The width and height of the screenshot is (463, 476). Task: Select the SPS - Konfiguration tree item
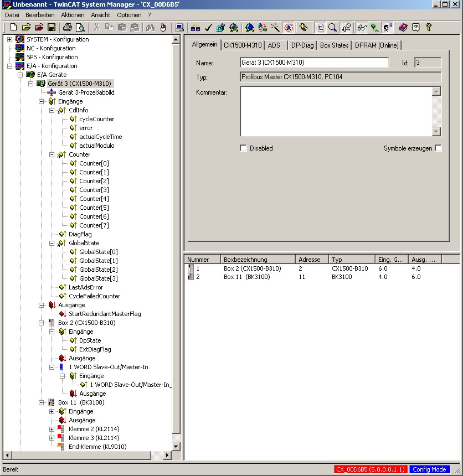52,57
